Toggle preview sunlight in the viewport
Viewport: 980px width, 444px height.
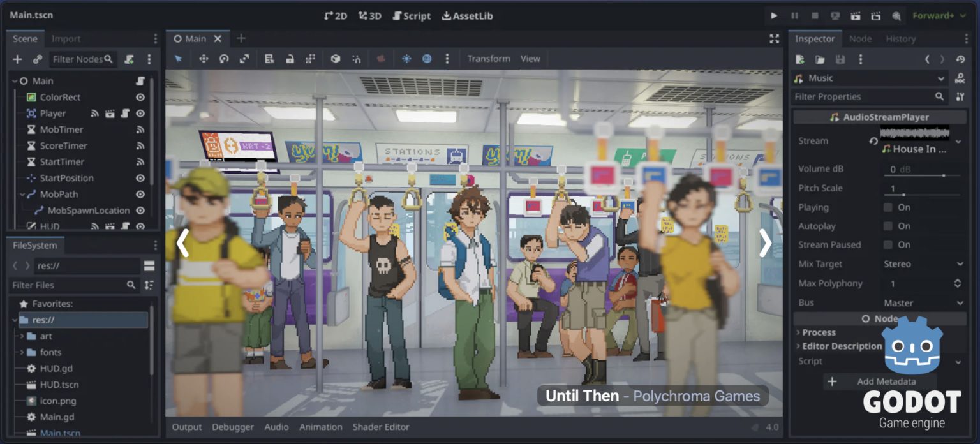click(407, 58)
